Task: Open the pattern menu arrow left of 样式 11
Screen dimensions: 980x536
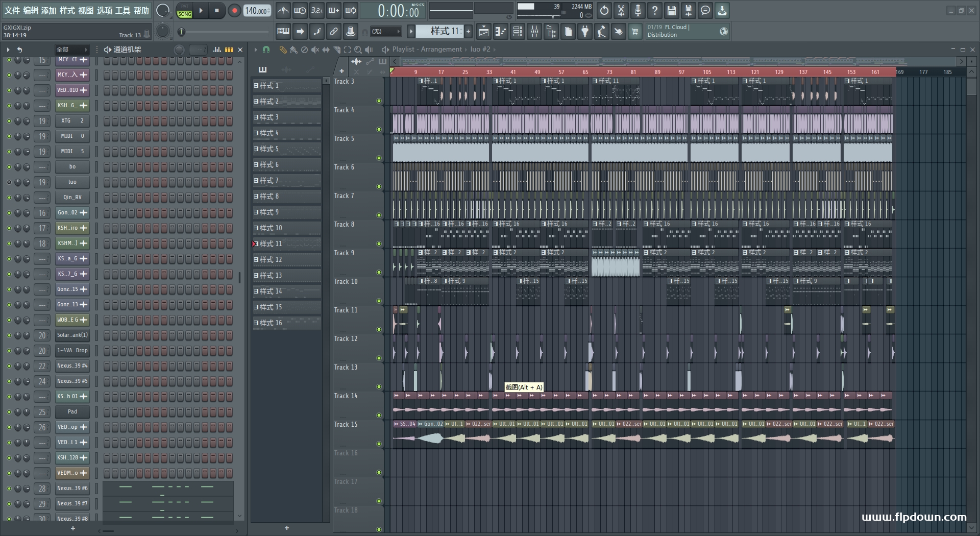Action: tap(411, 32)
